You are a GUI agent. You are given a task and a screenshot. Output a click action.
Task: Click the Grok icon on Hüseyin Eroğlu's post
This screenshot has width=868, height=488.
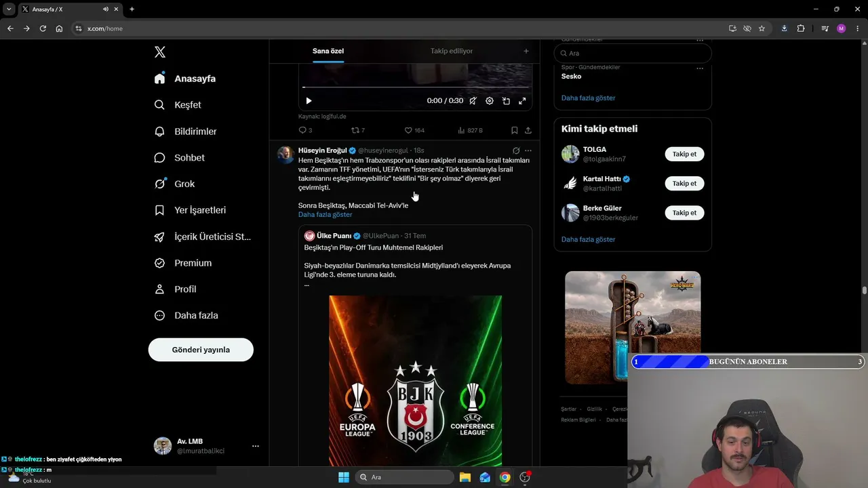click(x=516, y=150)
